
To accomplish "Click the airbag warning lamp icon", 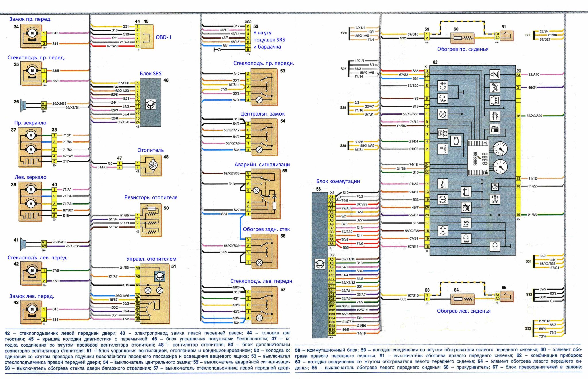I will [466, 207].
